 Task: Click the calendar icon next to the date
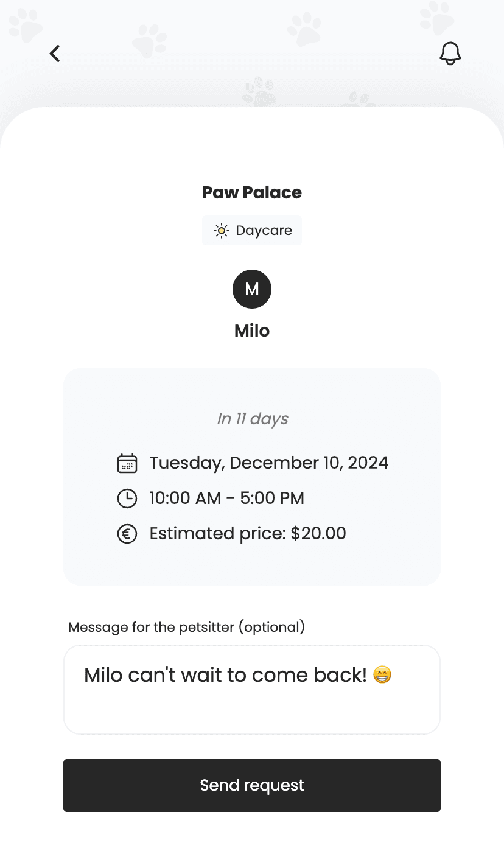127,463
